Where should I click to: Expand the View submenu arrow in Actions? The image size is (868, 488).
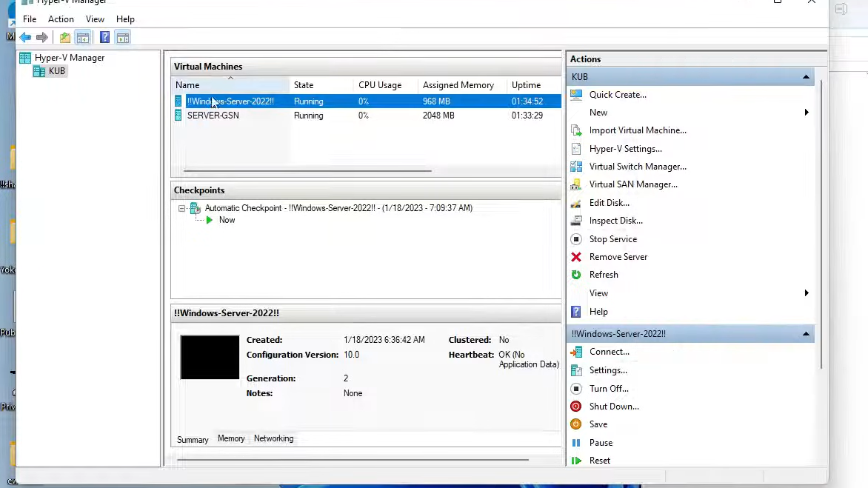(x=807, y=293)
